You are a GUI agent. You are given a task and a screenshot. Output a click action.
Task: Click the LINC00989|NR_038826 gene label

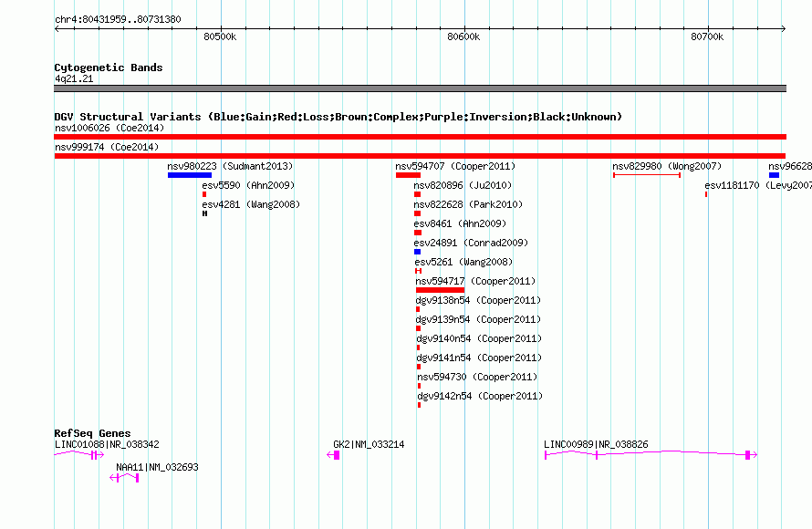(596, 444)
